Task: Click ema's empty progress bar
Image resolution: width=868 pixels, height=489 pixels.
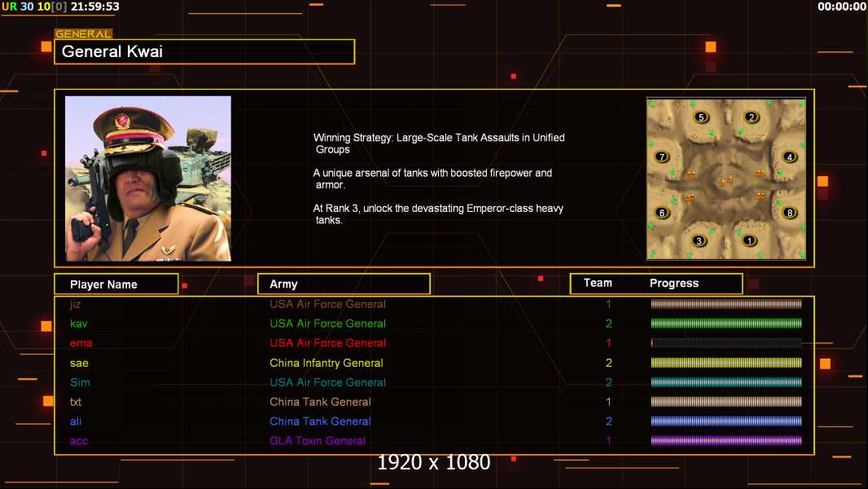Action: 726,343
